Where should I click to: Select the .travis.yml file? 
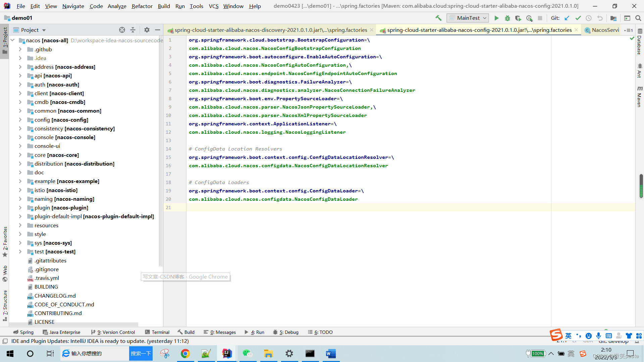(x=47, y=278)
